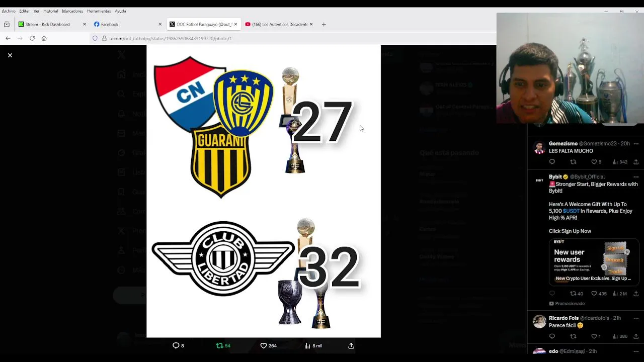View Ricardo Fois comment stats showing 386
The width and height of the screenshot is (644, 362).
point(620,336)
